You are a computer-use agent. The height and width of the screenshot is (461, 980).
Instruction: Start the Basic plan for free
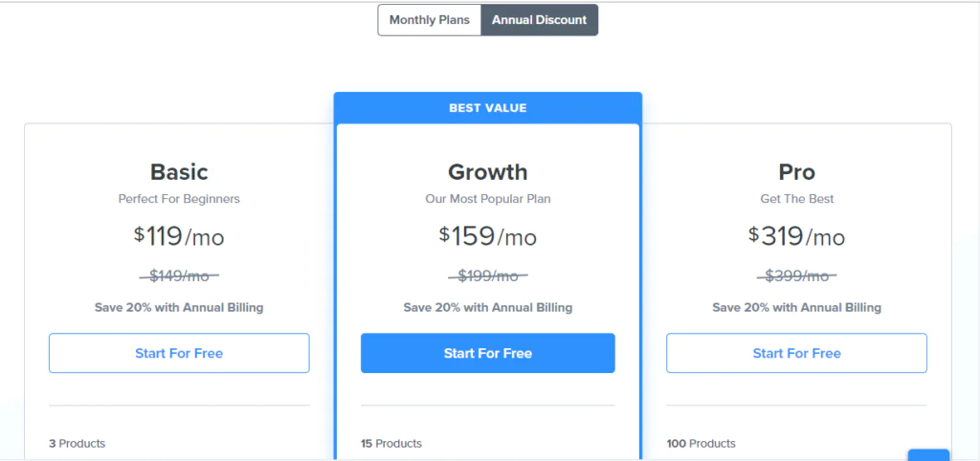[179, 353]
